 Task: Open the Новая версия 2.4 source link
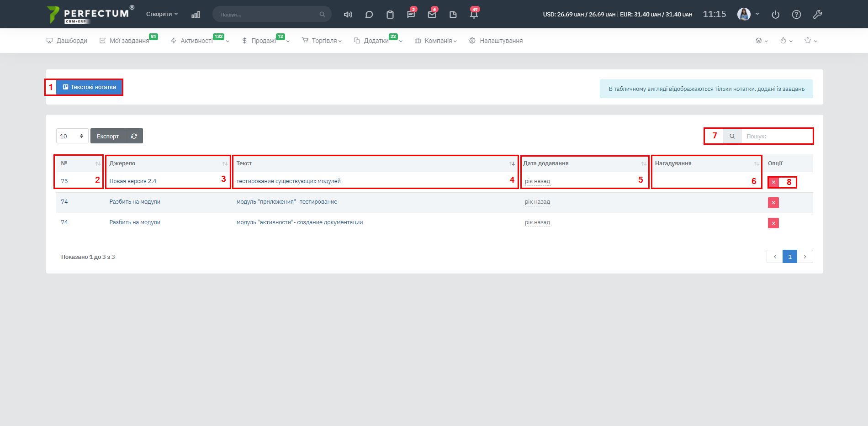pyautogui.click(x=133, y=181)
